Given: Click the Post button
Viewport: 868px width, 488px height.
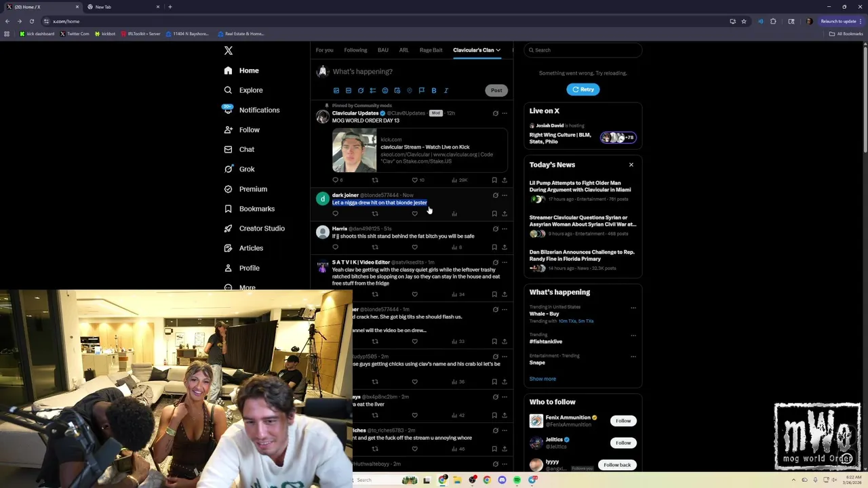Looking at the screenshot, I should coord(496,90).
